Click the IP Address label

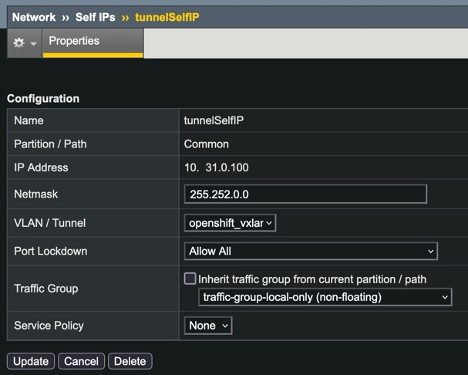click(x=41, y=167)
